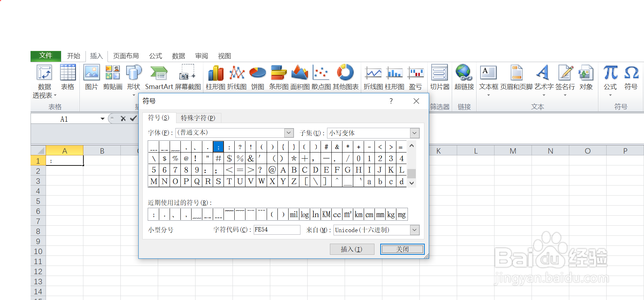The width and height of the screenshot is (644, 300).
Task: Switch to the Data (数据) tab
Action: click(x=179, y=56)
